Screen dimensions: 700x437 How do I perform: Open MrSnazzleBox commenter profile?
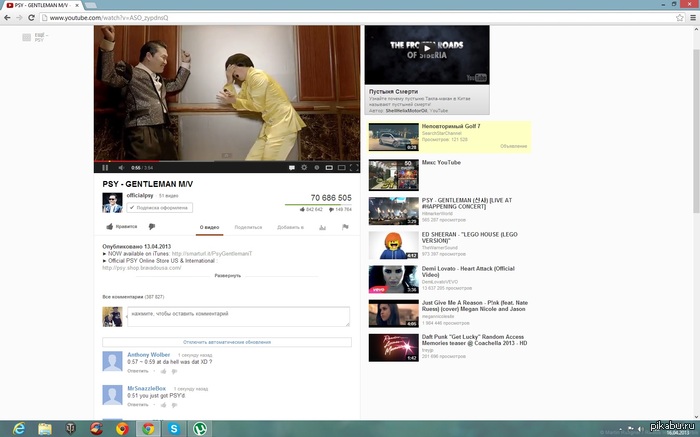pos(146,388)
